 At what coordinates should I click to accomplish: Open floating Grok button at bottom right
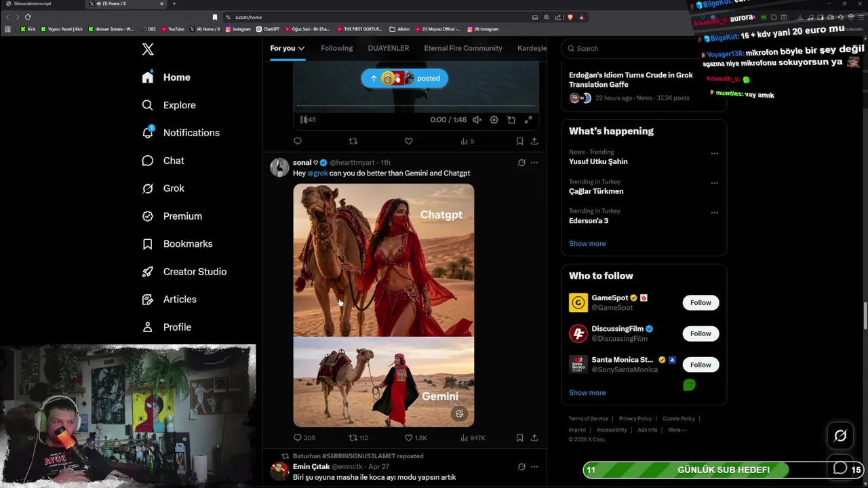(840, 436)
